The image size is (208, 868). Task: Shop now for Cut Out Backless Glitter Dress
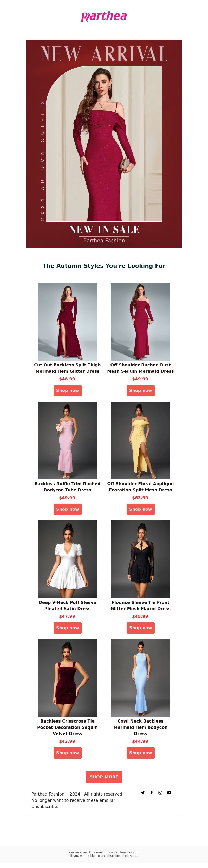pos(67,391)
